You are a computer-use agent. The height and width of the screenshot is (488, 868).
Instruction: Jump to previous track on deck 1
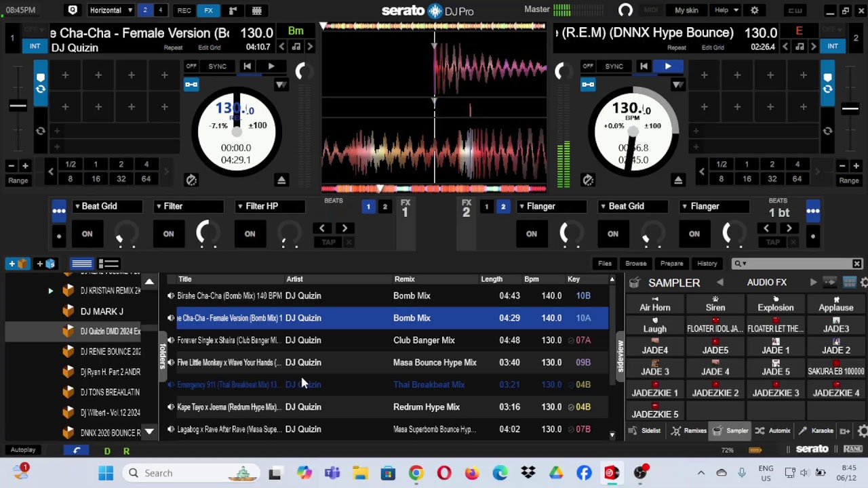(247, 66)
